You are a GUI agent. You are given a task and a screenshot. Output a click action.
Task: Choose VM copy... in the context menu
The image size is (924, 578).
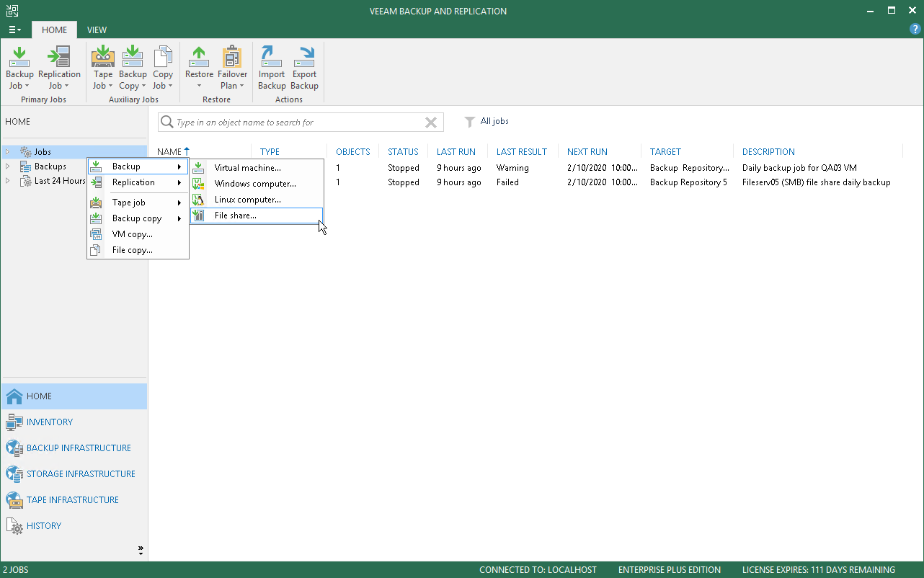(138, 234)
